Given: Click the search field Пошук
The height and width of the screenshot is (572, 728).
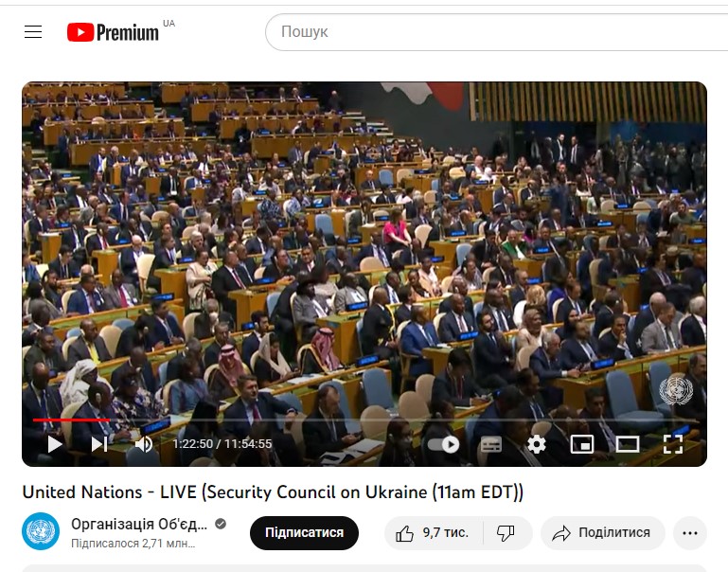Looking at the screenshot, I should (x=496, y=32).
